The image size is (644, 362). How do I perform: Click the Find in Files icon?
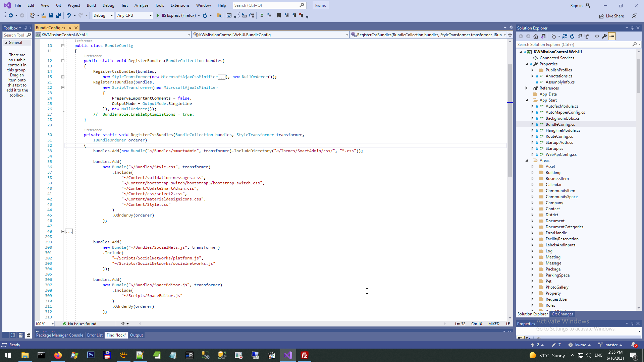click(x=219, y=15)
